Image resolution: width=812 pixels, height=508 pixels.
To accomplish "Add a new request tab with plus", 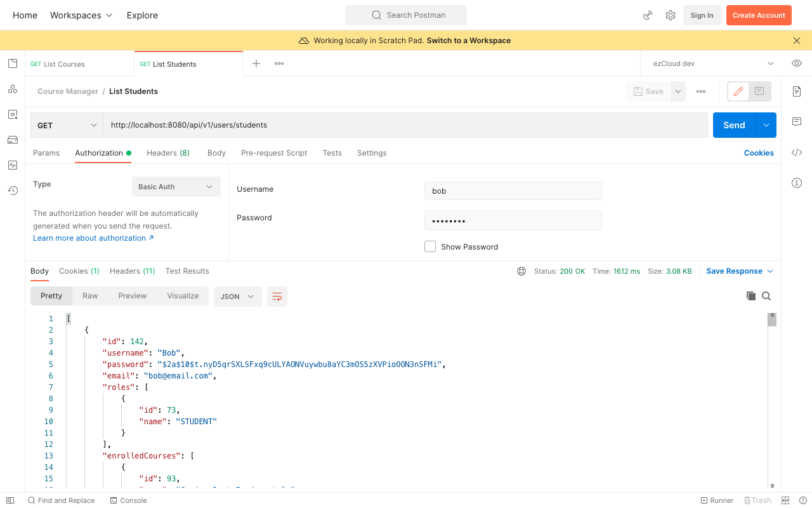I will 256,63.
